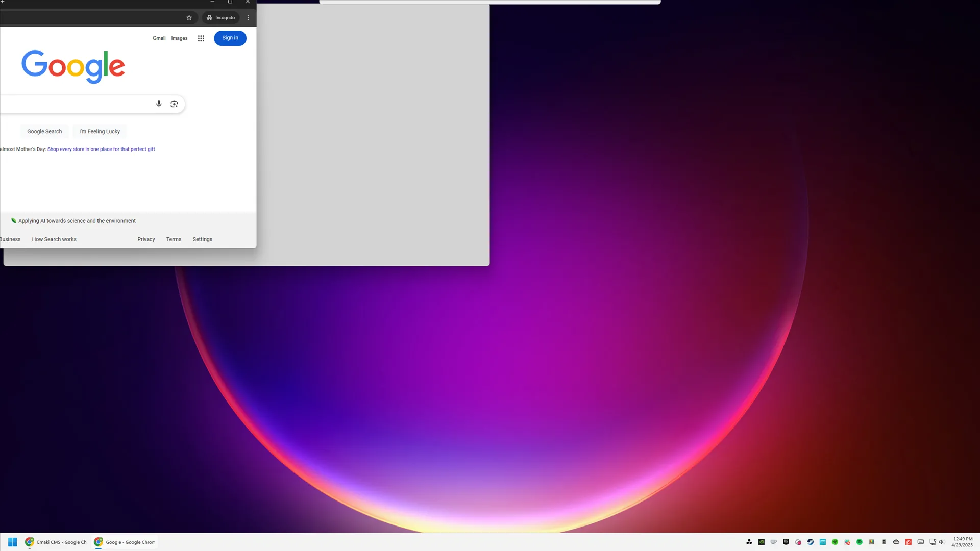Select the Sign in button

230,38
